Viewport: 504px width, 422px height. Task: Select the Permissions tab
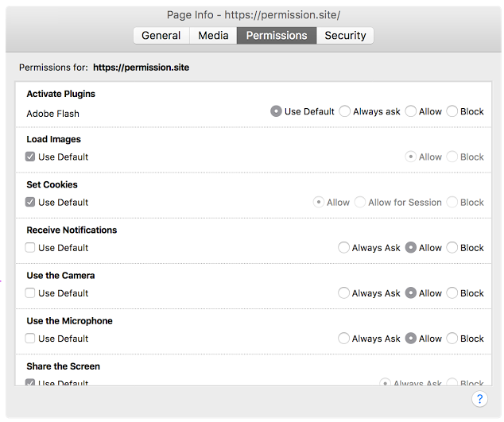click(277, 36)
